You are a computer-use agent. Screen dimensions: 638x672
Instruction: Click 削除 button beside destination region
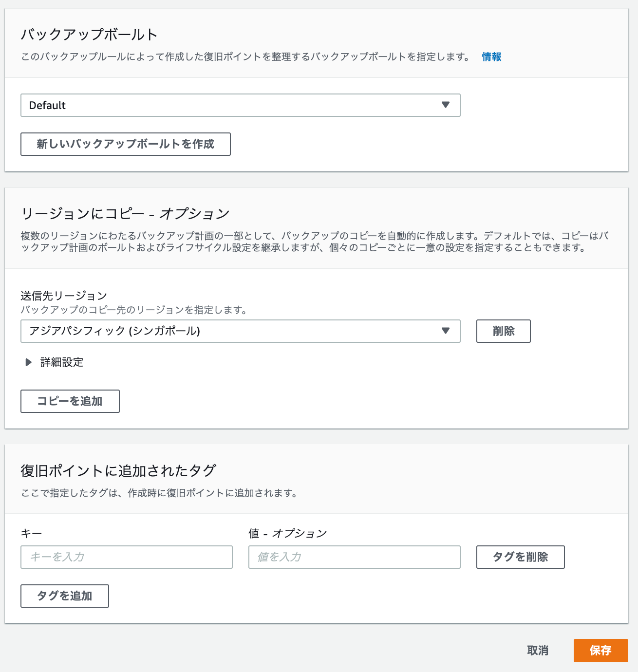click(503, 331)
